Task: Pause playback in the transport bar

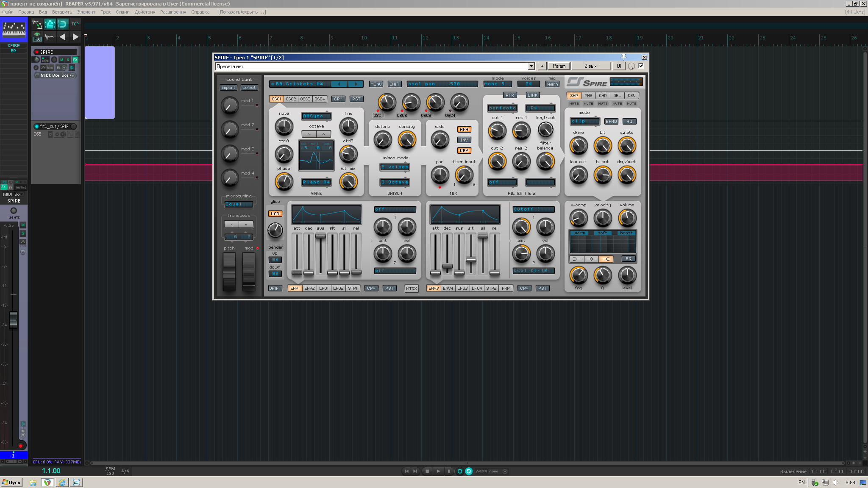Action: click(449, 471)
